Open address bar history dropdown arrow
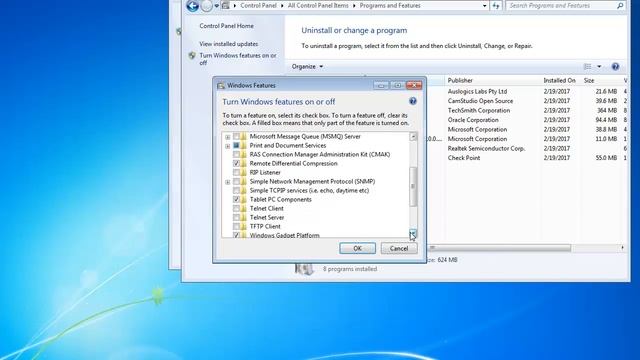Image resolution: width=640 pixels, height=360 pixels. (x=484, y=6)
